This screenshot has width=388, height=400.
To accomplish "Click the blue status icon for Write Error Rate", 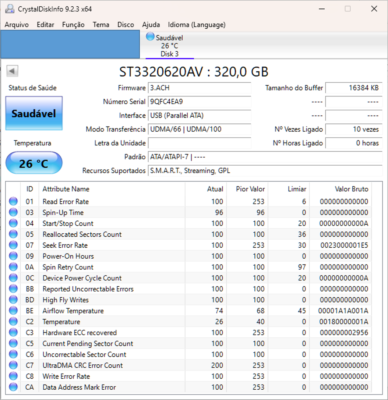I will click(13, 376).
